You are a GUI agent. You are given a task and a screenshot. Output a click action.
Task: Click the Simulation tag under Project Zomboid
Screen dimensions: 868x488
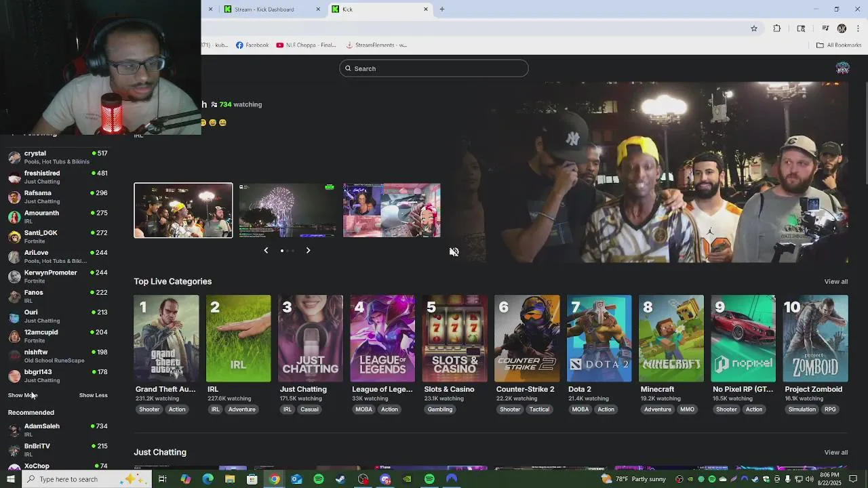pos(802,409)
